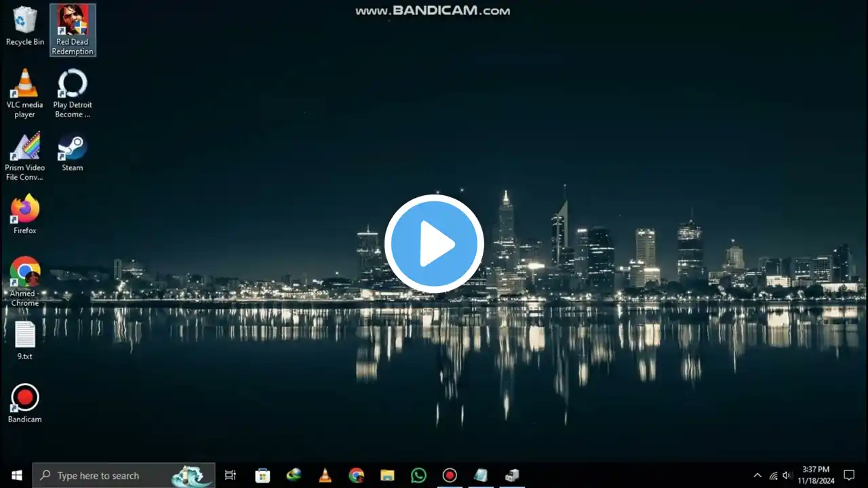
Task: Open WhatsApp from the taskbar
Action: coord(418,475)
